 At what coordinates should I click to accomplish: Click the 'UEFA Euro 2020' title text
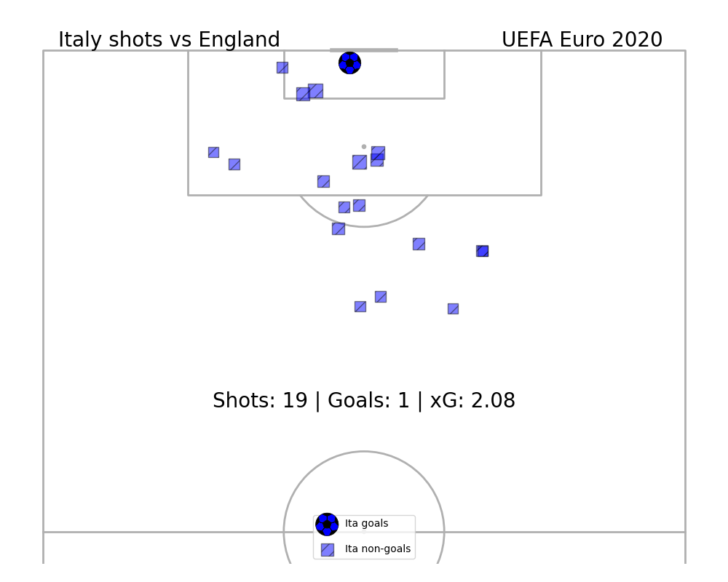point(582,39)
